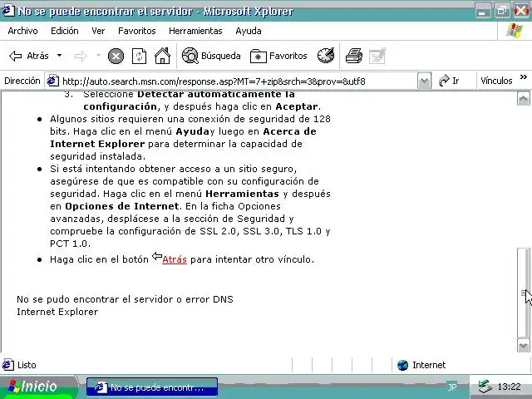Click text 'No se pudo encontrar el servidor o error DNS'
The image size is (532, 399).
click(x=125, y=299)
